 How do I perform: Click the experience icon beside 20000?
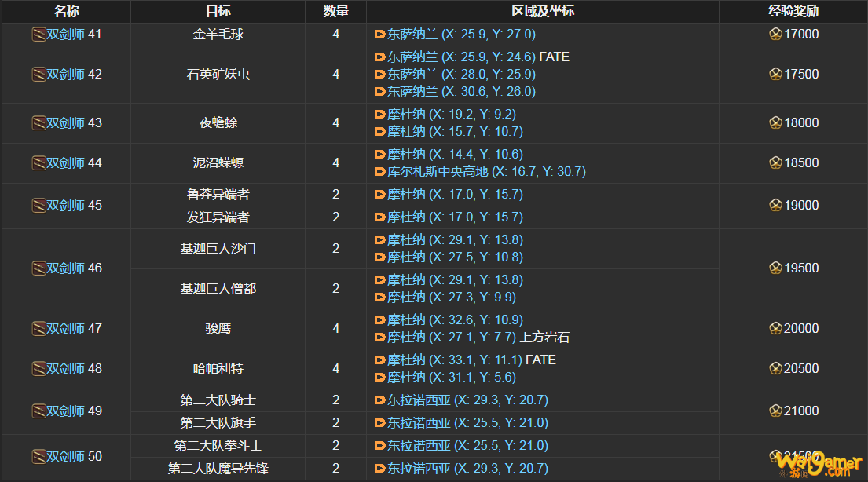coord(775,329)
